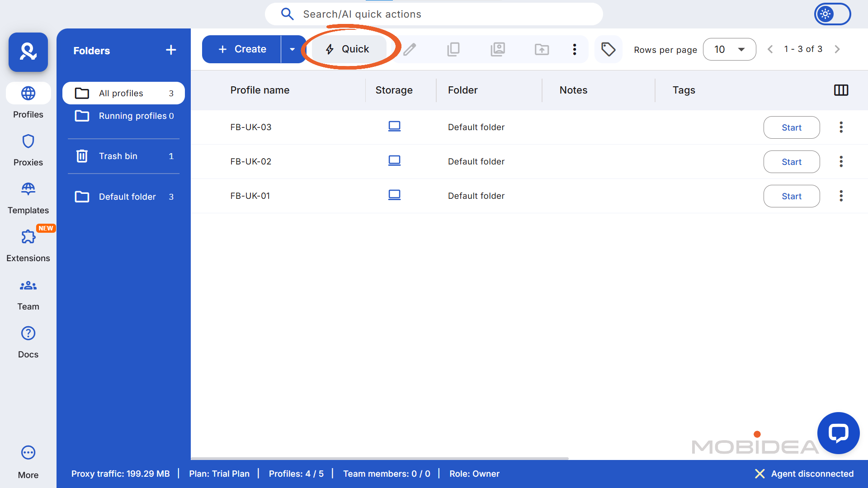This screenshot has height=488, width=868.
Task: Open the FB-UK-03 row three-dot menu
Action: 841,127
